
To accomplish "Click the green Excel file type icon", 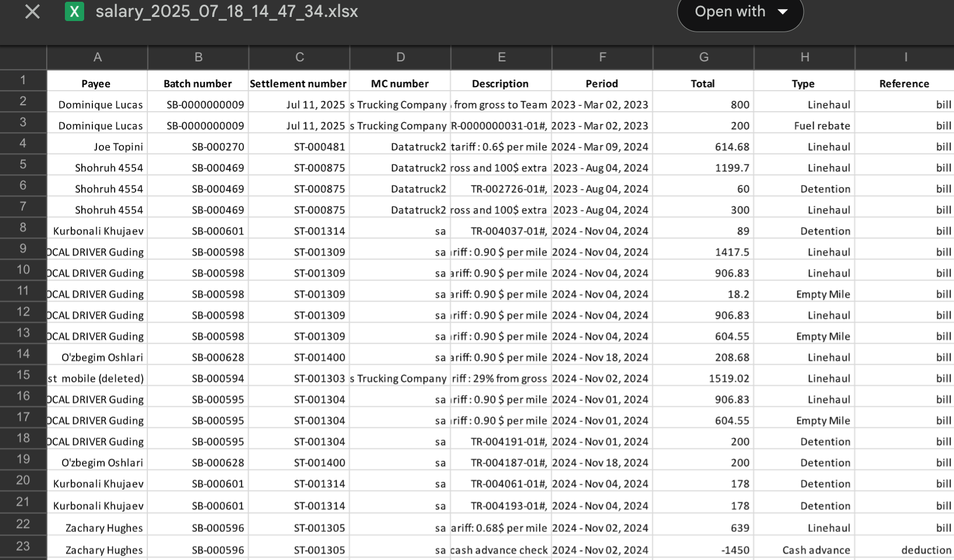I will click(x=74, y=12).
